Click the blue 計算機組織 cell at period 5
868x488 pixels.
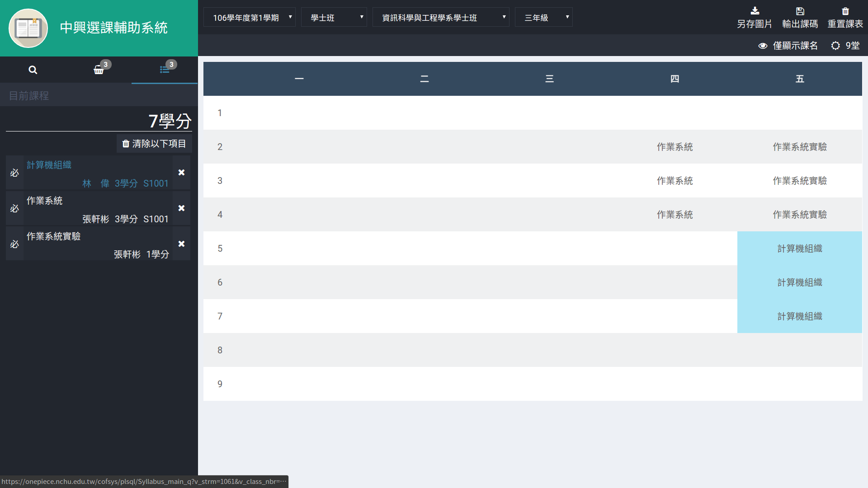click(x=799, y=249)
